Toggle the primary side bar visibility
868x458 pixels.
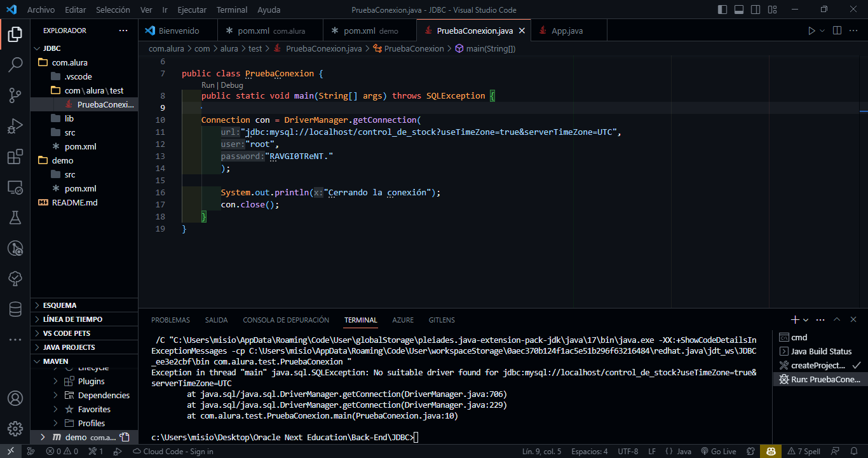[x=722, y=10]
